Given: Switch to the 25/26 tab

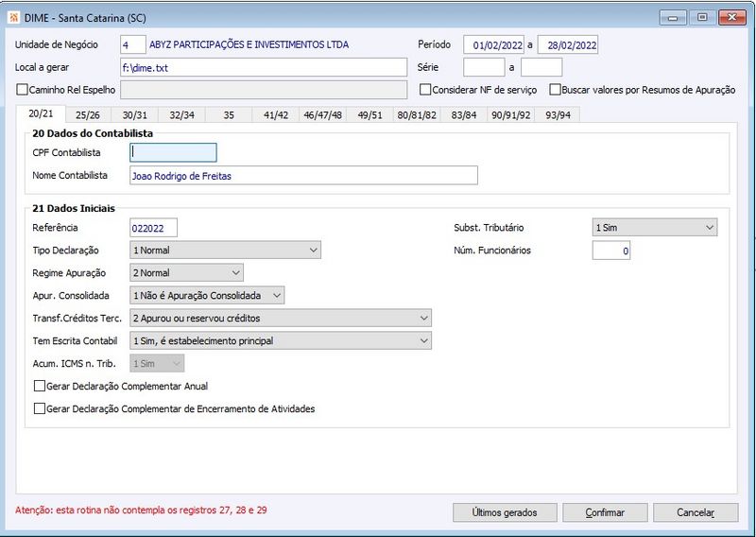Looking at the screenshot, I should pyautogui.click(x=88, y=114).
